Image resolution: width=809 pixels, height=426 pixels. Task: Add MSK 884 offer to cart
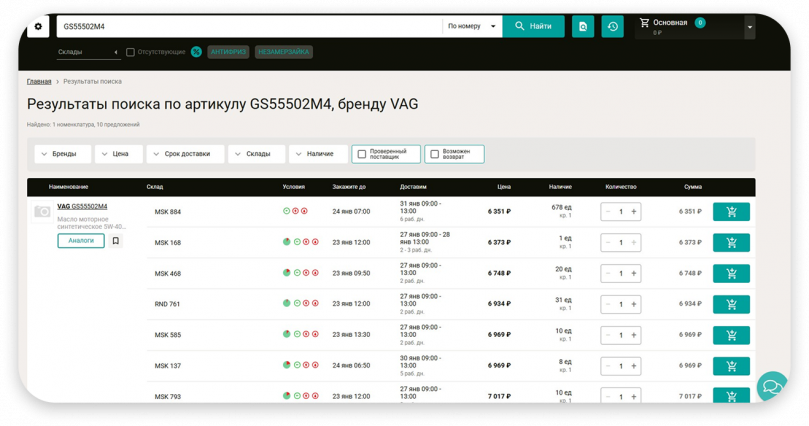[x=731, y=212]
